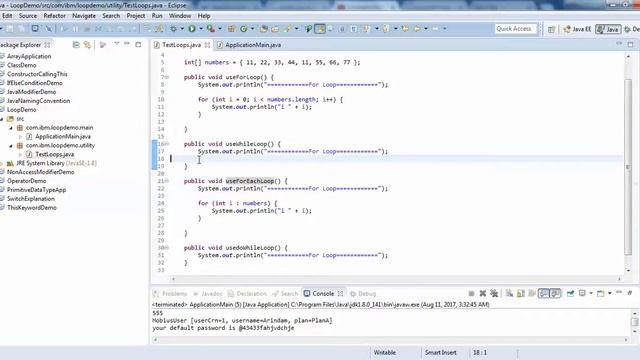Close the Package Explorer view tab
Image resolution: width=640 pixels, height=360 pixels.
pos(47,44)
